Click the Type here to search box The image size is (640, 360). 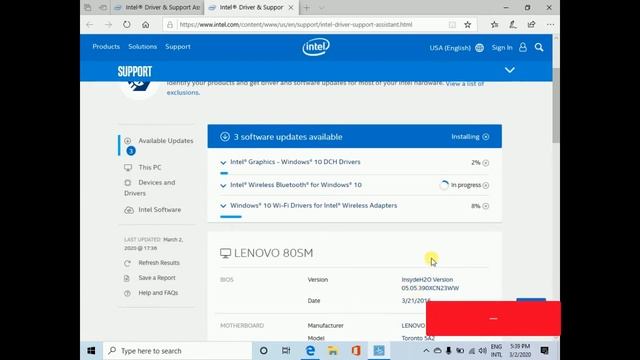click(x=177, y=351)
